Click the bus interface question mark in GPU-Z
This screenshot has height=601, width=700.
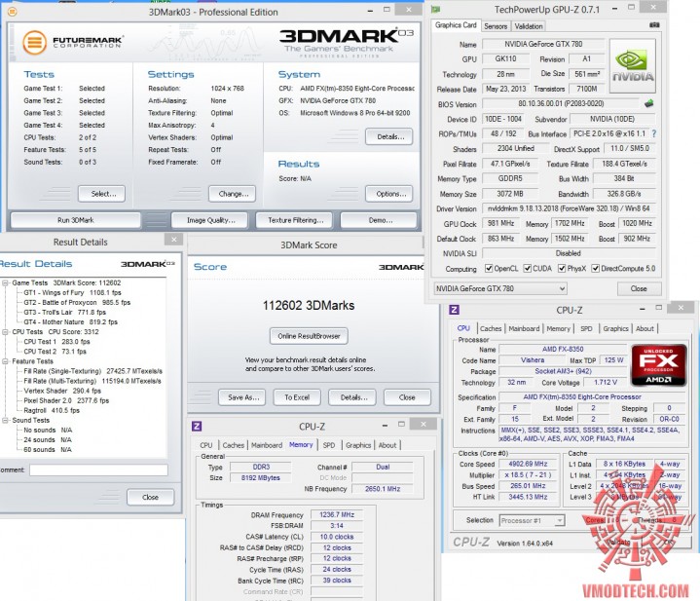point(654,133)
